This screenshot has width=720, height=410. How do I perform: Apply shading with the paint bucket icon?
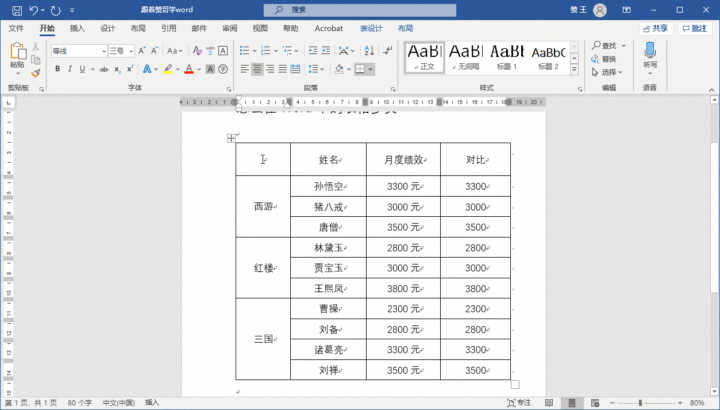(x=339, y=69)
